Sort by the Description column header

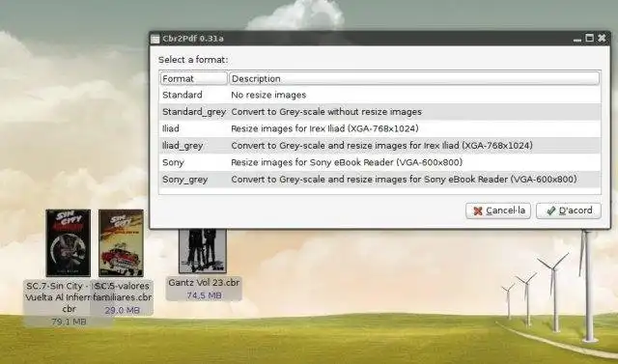coord(414,78)
